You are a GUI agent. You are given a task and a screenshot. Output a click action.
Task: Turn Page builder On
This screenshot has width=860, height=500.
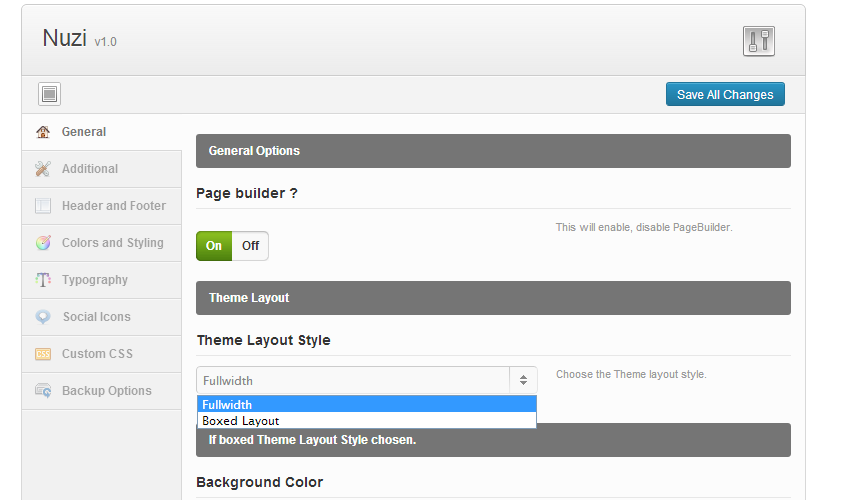pos(214,246)
